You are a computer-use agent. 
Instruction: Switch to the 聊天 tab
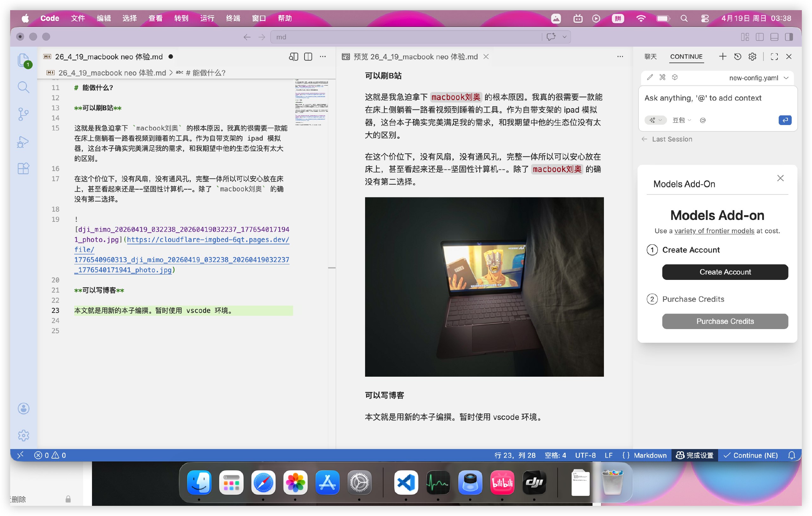(x=650, y=57)
